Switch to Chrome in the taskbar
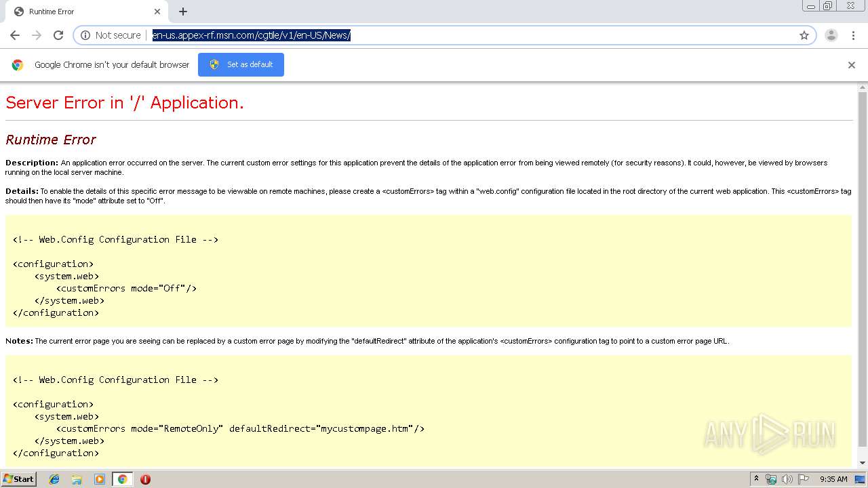The image size is (868, 488). [x=122, y=479]
